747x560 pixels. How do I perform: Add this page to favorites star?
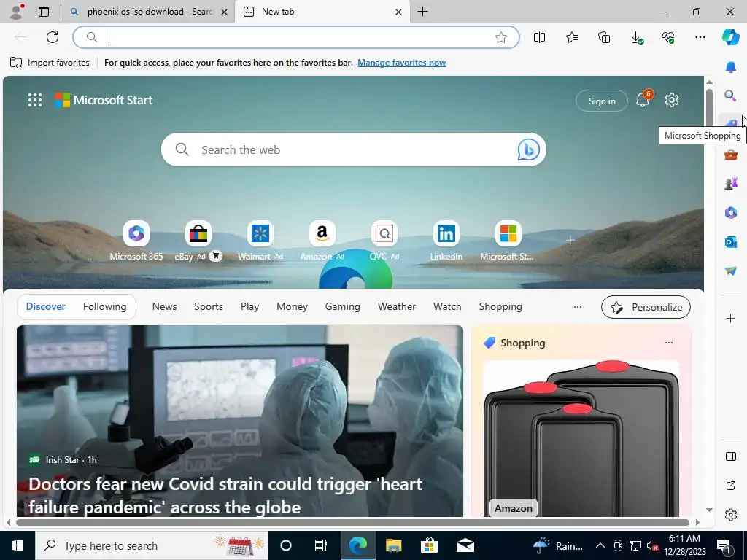500,37
